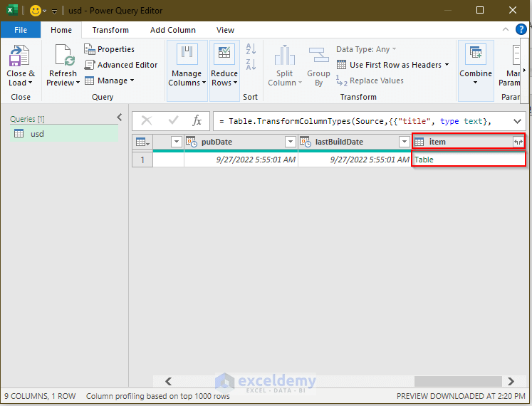532x406 pixels.
Task: Open Reduce Rows dropdown arrow
Action: click(x=235, y=83)
